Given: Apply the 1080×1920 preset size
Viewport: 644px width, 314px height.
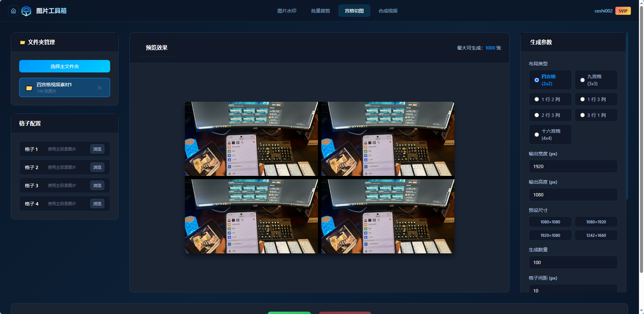Looking at the screenshot, I should (x=596, y=222).
